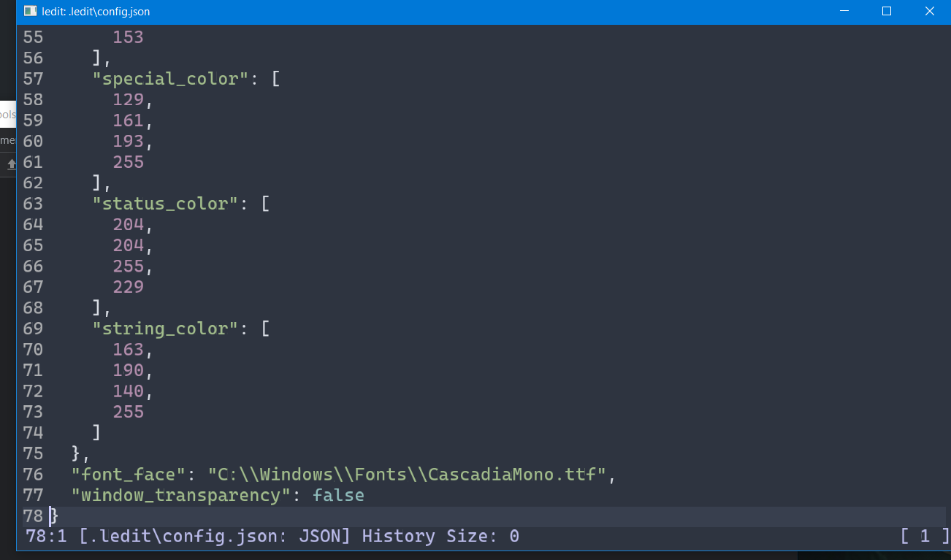This screenshot has width=951, height=560.
Task: Click the false value on line 77
Action: coord(338,495)
